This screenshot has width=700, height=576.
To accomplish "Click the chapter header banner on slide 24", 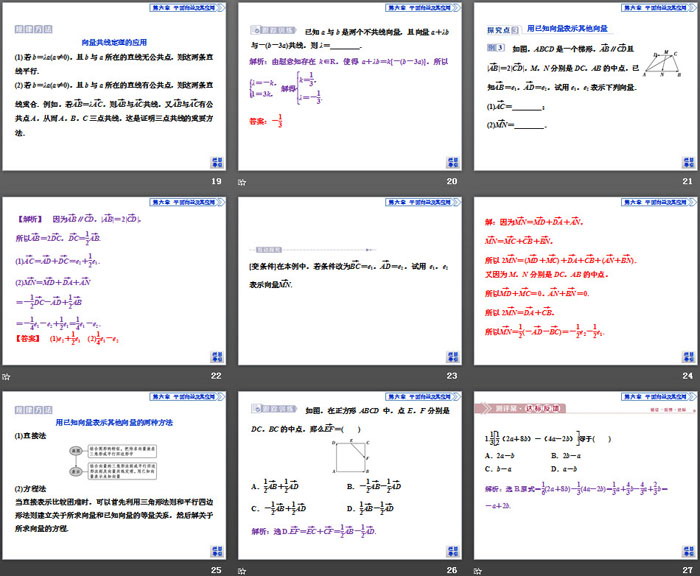I will tap(658, 202).
